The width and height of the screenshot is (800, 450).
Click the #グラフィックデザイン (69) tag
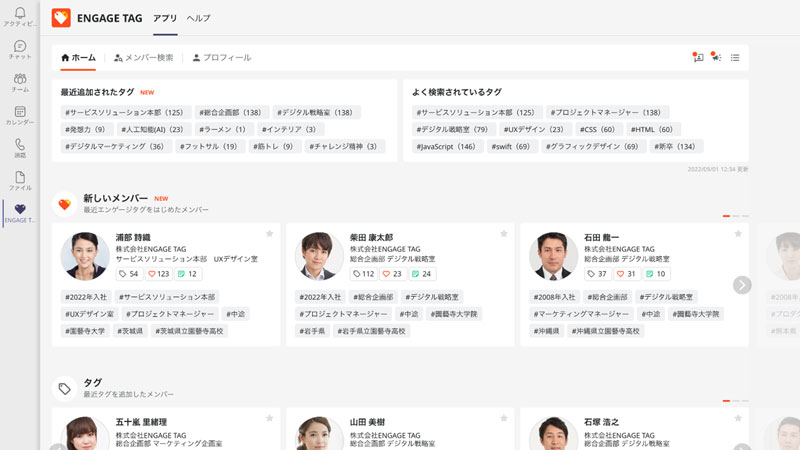coord(592,146)
